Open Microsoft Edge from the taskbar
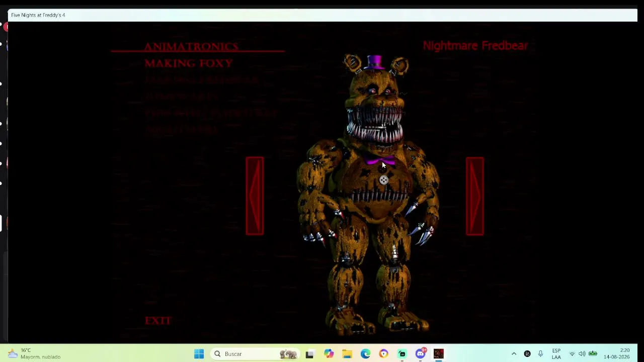This screenshot has width=644, height=362. (365, 354)
